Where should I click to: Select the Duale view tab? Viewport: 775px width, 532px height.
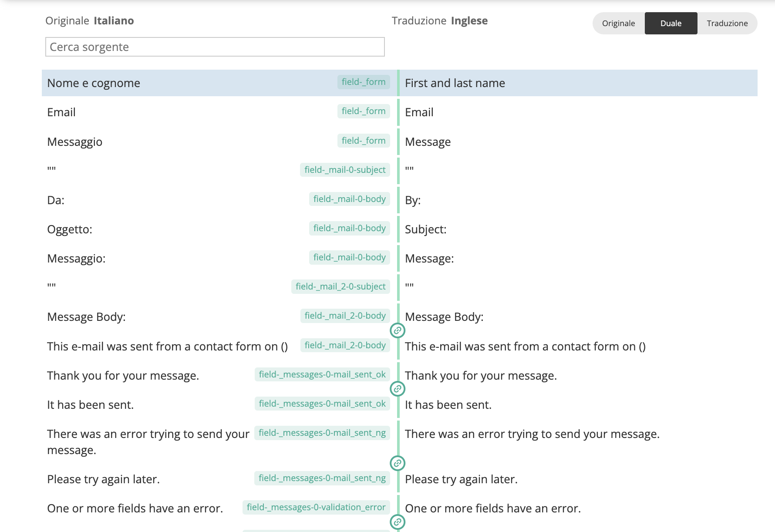671,24
